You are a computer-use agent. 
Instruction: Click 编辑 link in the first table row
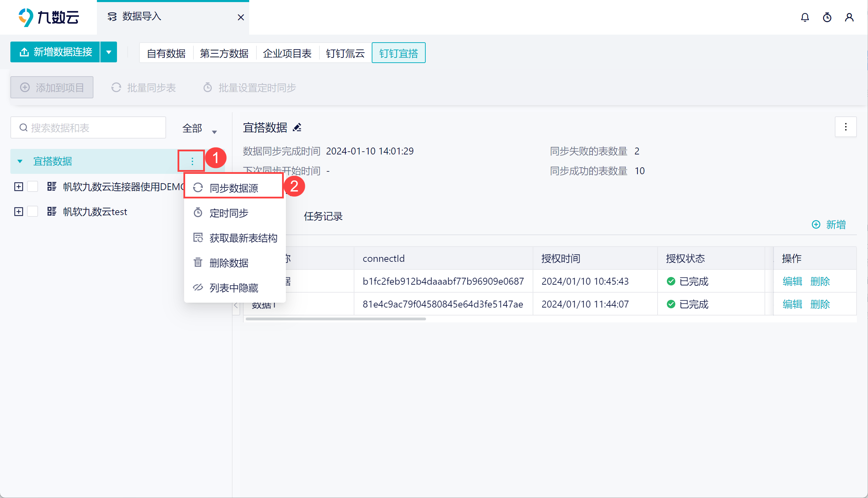click(792, 281)
